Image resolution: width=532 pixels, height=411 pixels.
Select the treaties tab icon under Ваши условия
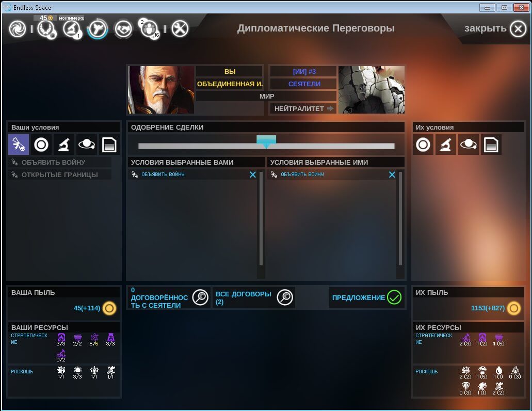[19, 145]
